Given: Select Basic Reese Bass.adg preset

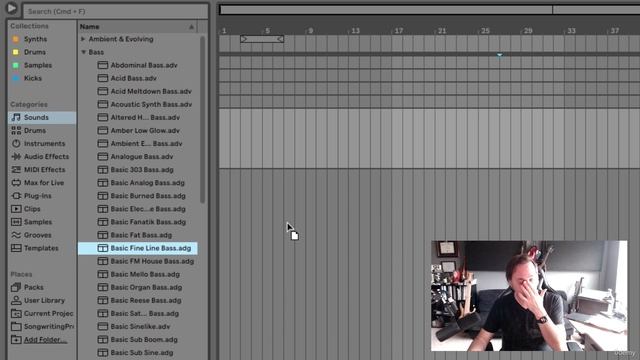Looking at the screenshot, I should click(146, 300).
